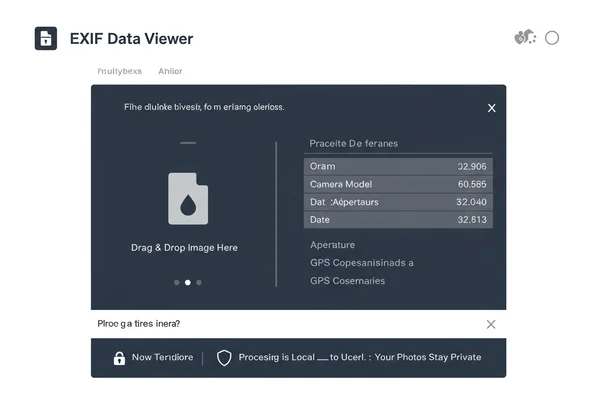This screenshot has height=420, width=600.
Task: Select the middle carousel dot
Action: pyautogui.click(x=188, y=283)
